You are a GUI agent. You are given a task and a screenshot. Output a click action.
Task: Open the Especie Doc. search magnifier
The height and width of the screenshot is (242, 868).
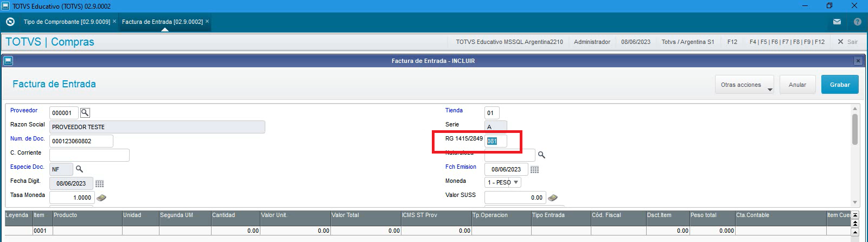point(79,169)
